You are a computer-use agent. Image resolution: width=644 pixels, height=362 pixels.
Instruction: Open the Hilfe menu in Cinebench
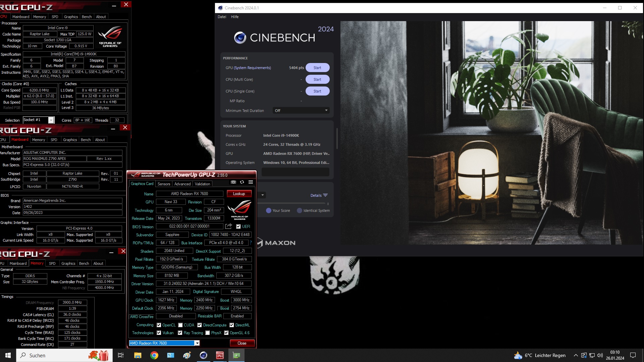tap(235, 17)
